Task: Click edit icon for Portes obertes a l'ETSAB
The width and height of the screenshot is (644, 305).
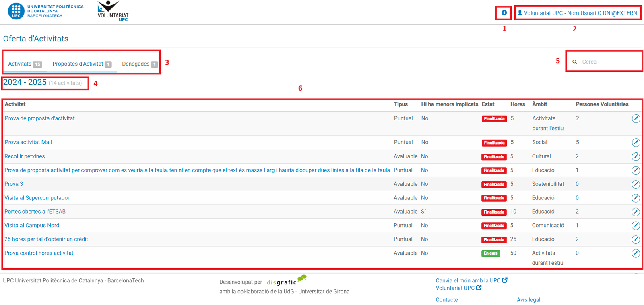Action: (x=636, y=212)
